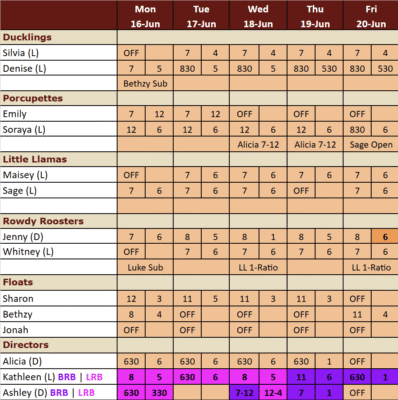Click Kathleen's Thursday 11 cell
The image size is (398, 400).
tap(301, 377)
